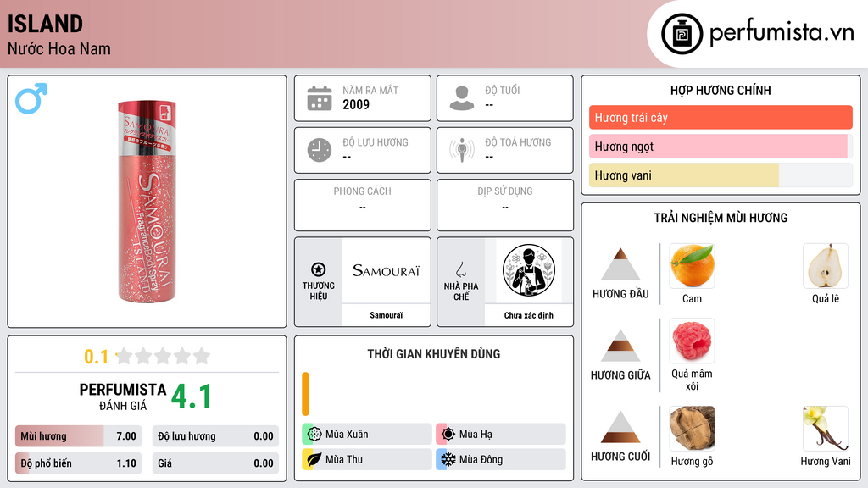Click the Perfumista đánh giá label
Screen dimensions: 868x488
pyautogui.click(x=123, y=396)
